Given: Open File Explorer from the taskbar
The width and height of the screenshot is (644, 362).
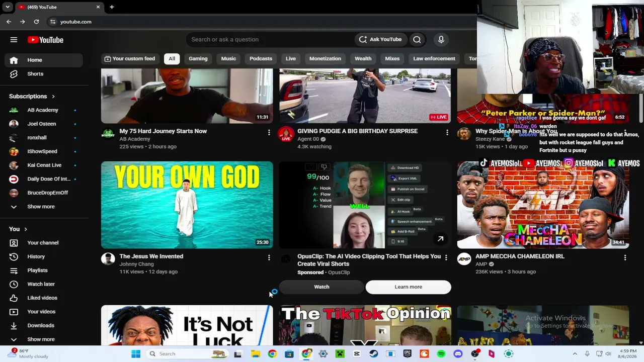Looking at the screenshot, I should pos(256,354).
